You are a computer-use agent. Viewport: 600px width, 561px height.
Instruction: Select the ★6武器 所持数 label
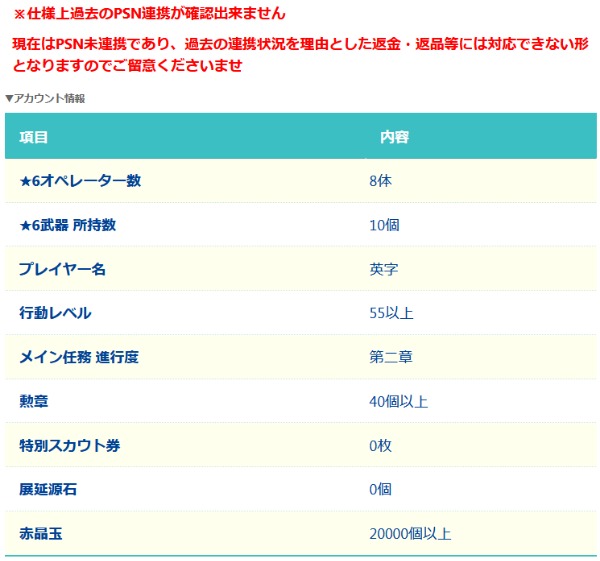click(68, 225)
